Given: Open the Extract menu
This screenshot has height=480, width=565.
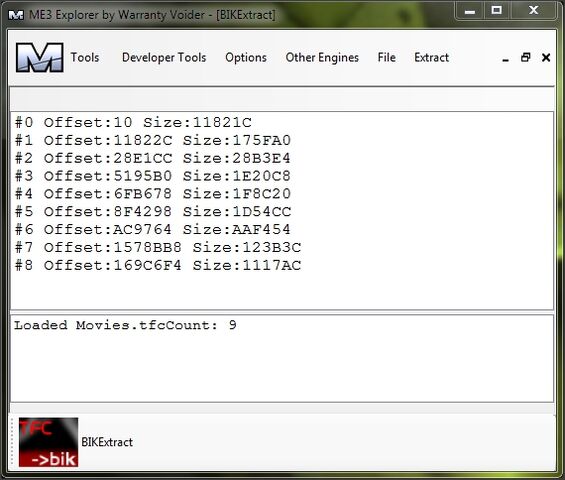Looking at the screenshot, I should (x=431, y=58).
